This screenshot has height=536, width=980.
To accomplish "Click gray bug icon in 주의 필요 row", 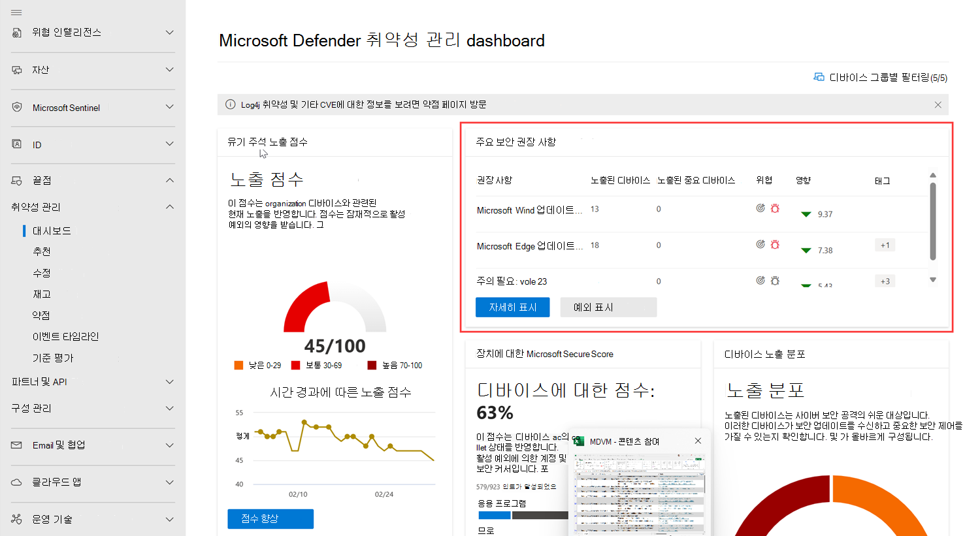I will 775,280.
